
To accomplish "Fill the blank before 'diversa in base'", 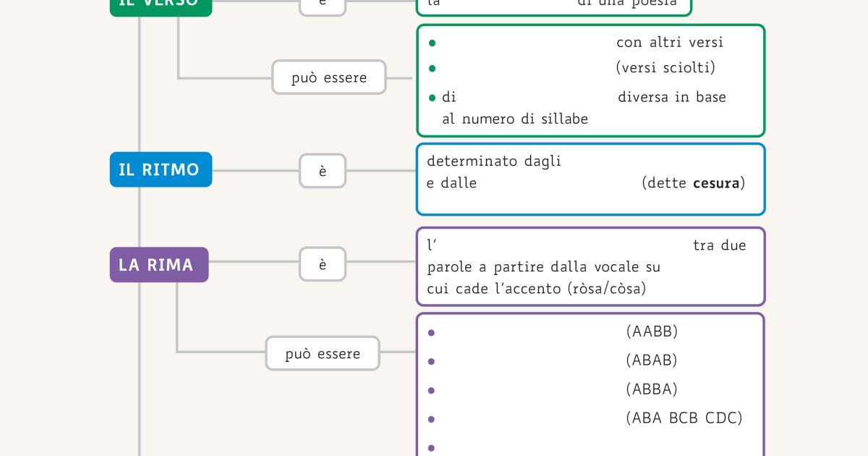I will click(x=536, y=97).
